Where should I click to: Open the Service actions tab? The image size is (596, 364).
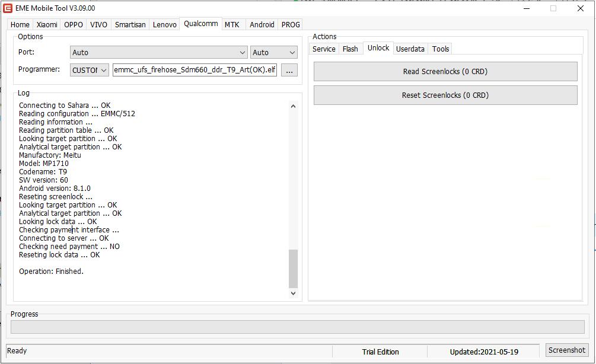324,49
